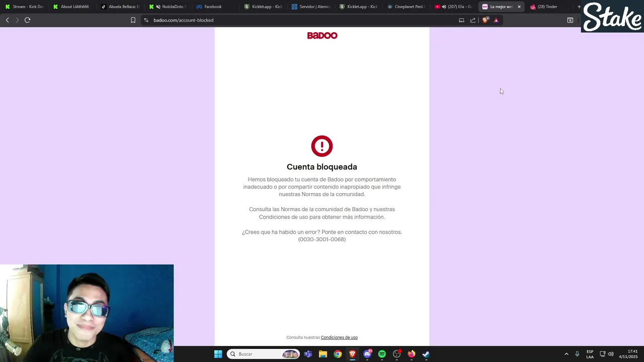Switch to YouTube (207) Ella tab
This screenshot has width=644, height=362.
click(x=454, y=7)
